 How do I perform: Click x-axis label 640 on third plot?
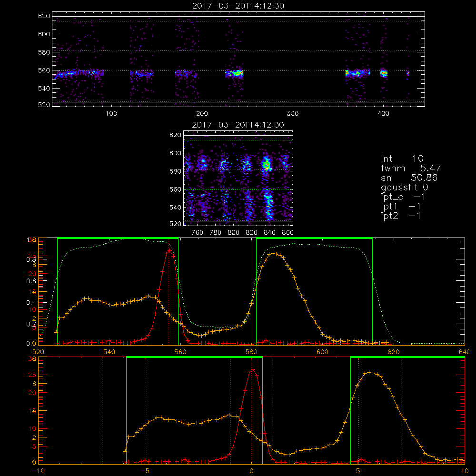pos(465,352)
